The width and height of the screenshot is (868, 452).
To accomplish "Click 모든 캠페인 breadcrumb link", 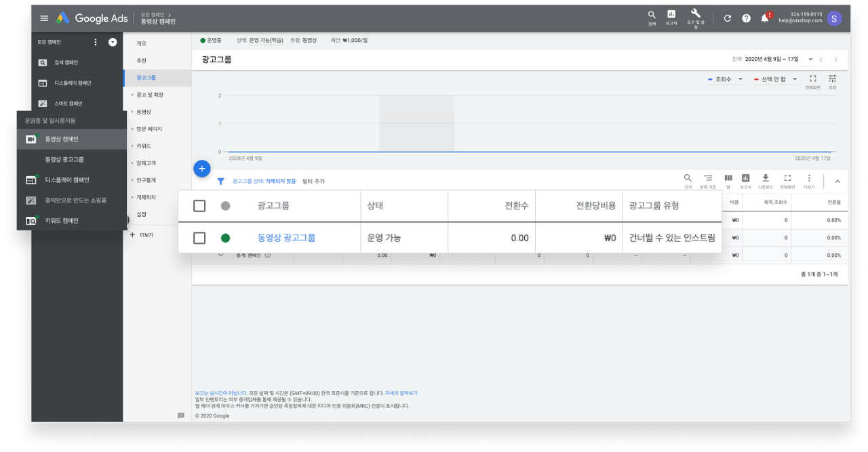I will click(152, 14).
